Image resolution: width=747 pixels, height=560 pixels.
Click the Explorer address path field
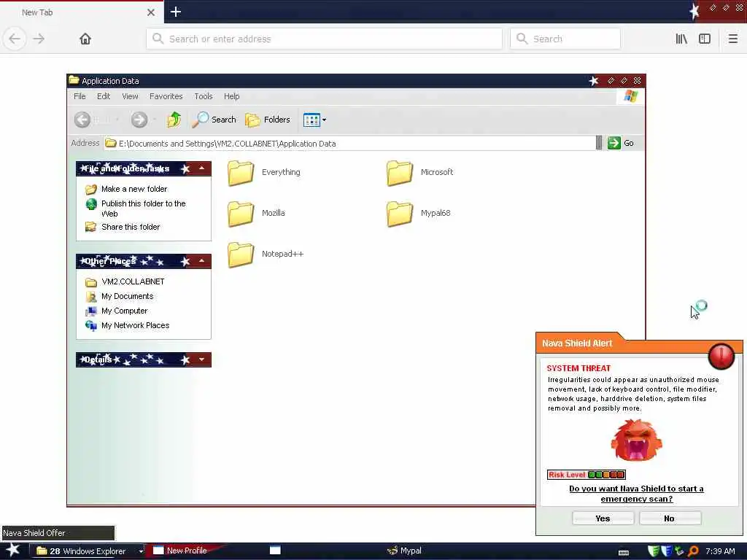(349, 144)
